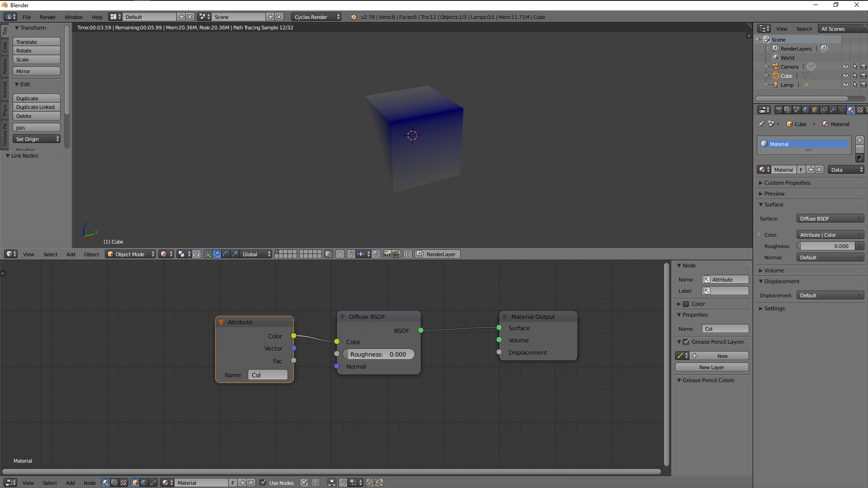Screen dimensions: 868x488
Task: Click the Duplicate Linked button
Action: tap(37, 107)
